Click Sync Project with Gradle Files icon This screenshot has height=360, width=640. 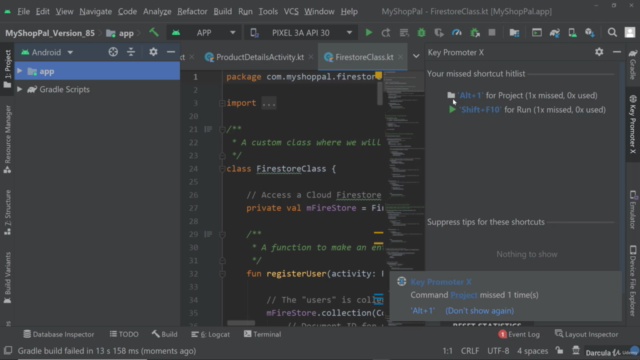(x=555, y=33)
